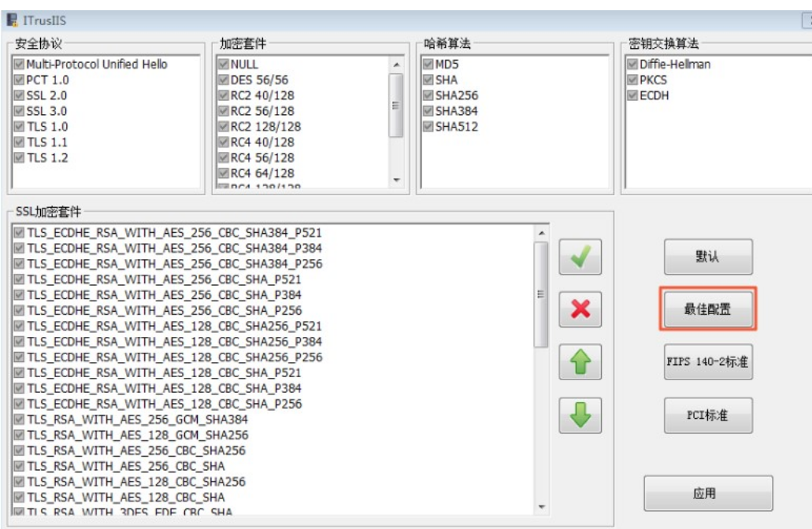This screenshot has width=812, height=529.
Task: Click the 最佳配置 best configuration button
Action: tap(707, 309)
